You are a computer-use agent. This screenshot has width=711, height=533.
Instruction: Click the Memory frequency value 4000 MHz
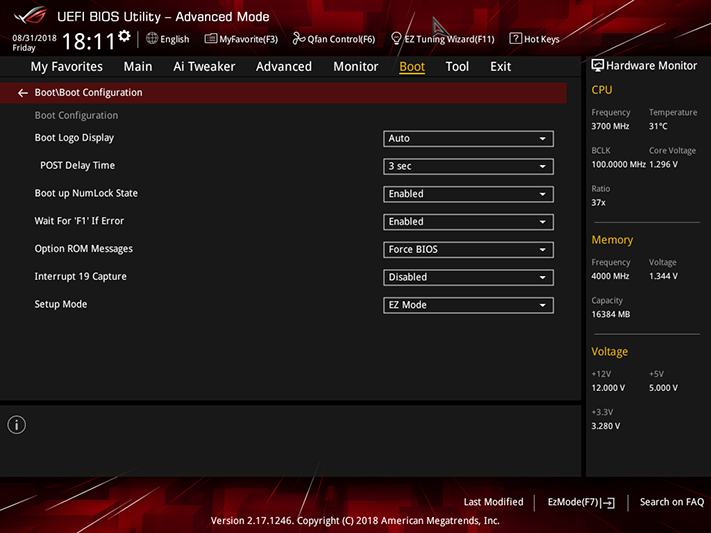click(610, 276)
